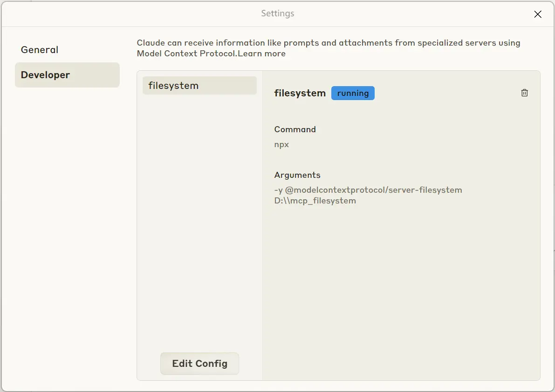Close the Settings window
The height and width of the screenshot is (392, 555).
537,14
